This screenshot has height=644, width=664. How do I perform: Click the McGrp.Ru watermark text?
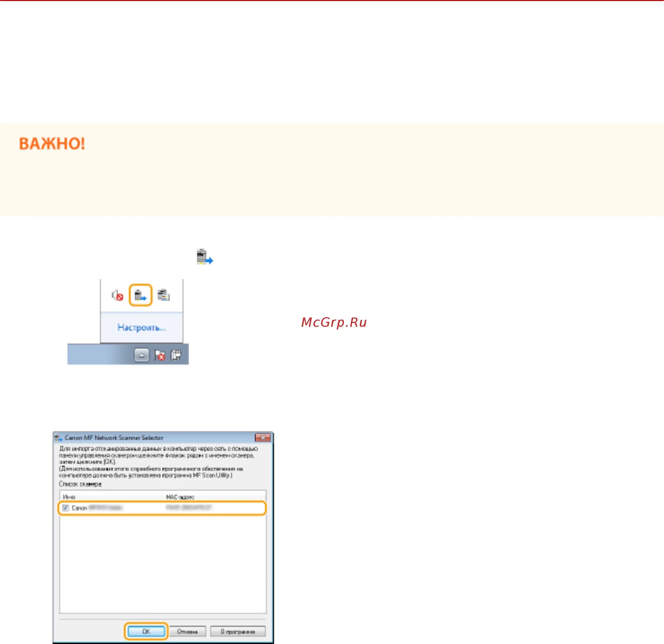(334, 322)
